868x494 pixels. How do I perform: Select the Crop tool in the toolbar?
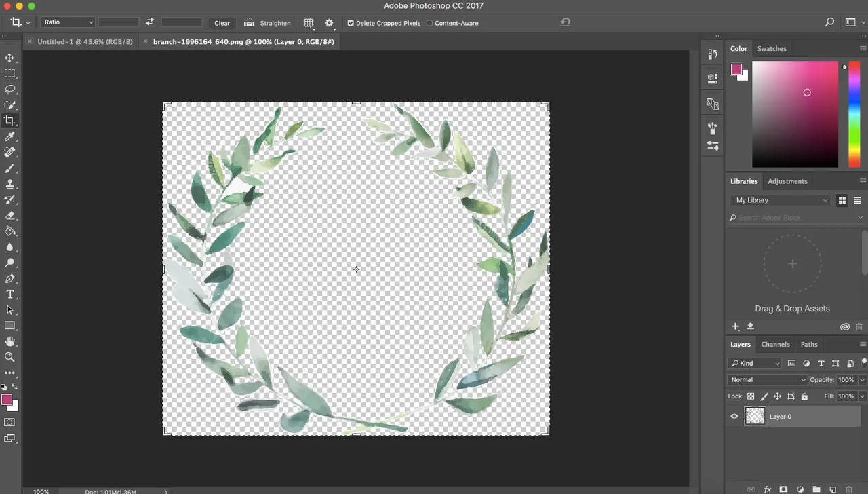click(9, 121)
